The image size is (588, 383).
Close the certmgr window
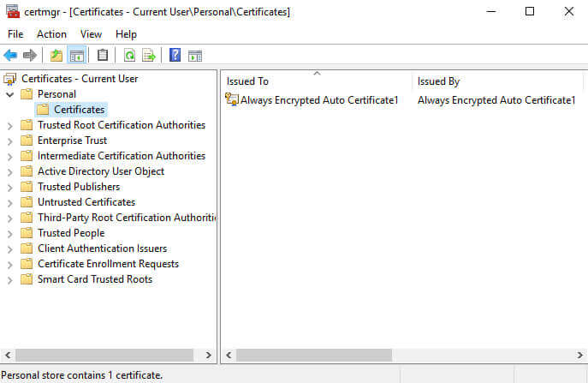pyautogui.click(x=569, y=12)
